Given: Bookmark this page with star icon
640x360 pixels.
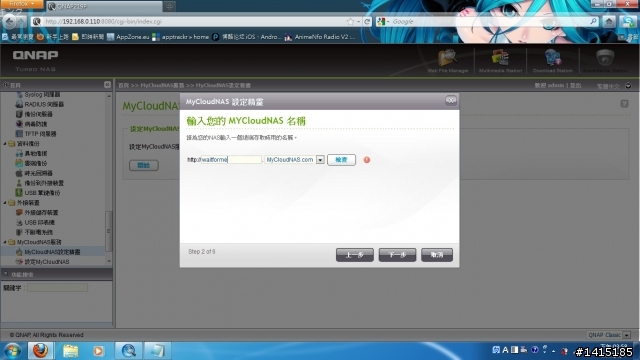Looking at the screenshot, I should point(350,22).
